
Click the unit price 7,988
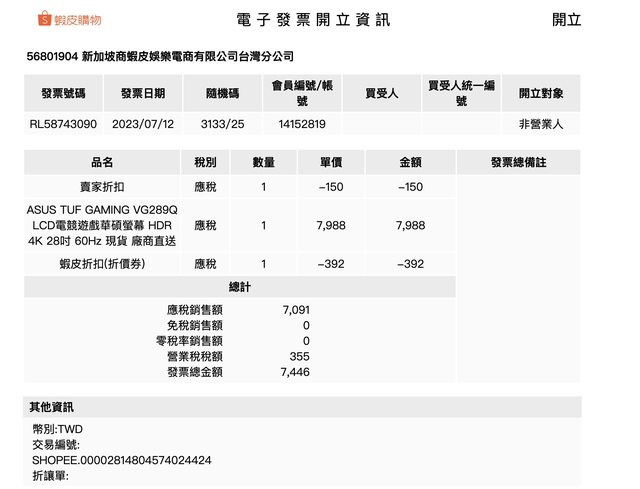click(330, 226)
